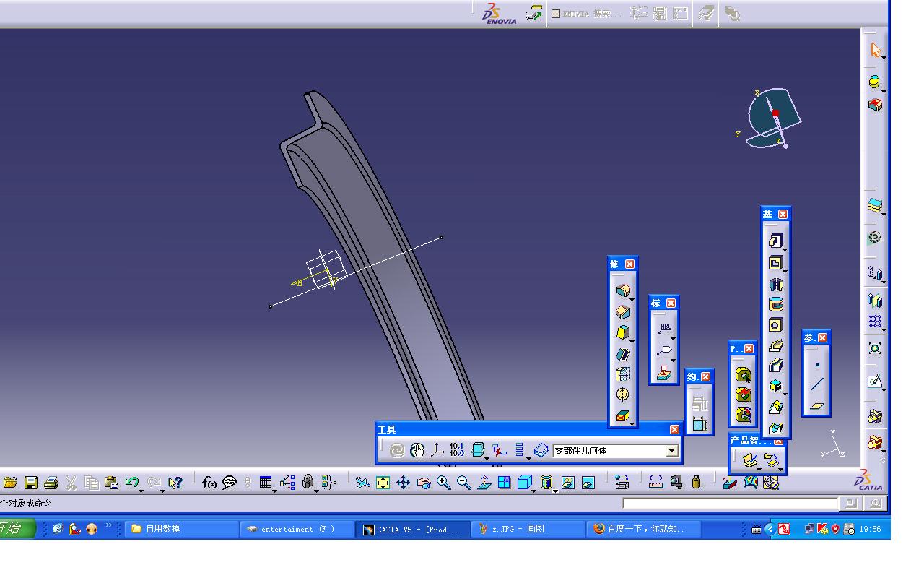924x578 pixels.
Task: Switch to CATIA V5 taskbar button
Action: pyautogui.click(x=414, y=529)
